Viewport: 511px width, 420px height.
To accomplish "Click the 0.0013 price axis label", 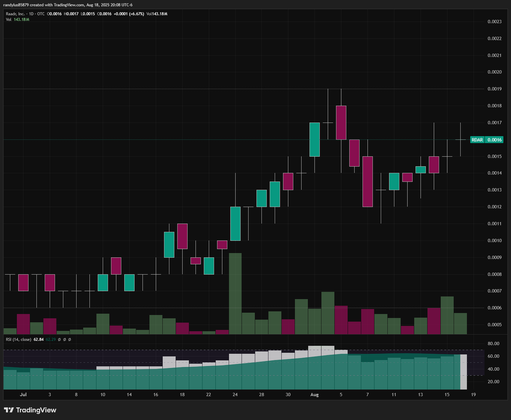I will click(494, 190).
